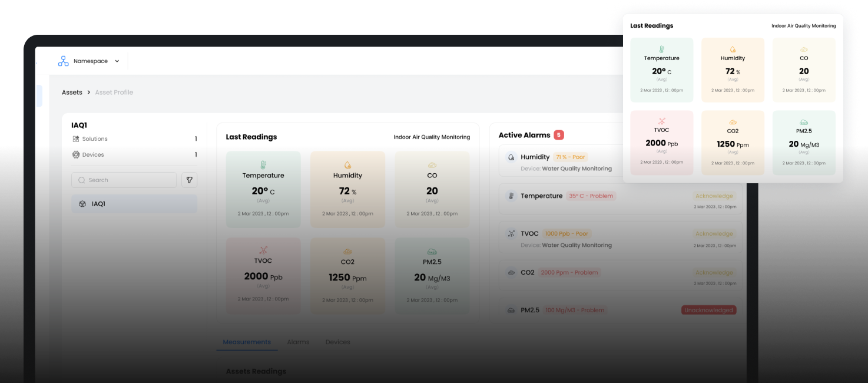Click the Solutions icon in the IAQ1 panel
The width and height of the screenshot is (868, 383).
pos(75,139)
